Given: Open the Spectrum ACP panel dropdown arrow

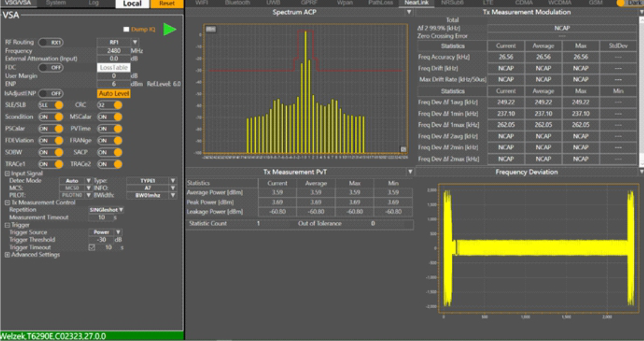Looking at the screenshot, I should 409,13.
